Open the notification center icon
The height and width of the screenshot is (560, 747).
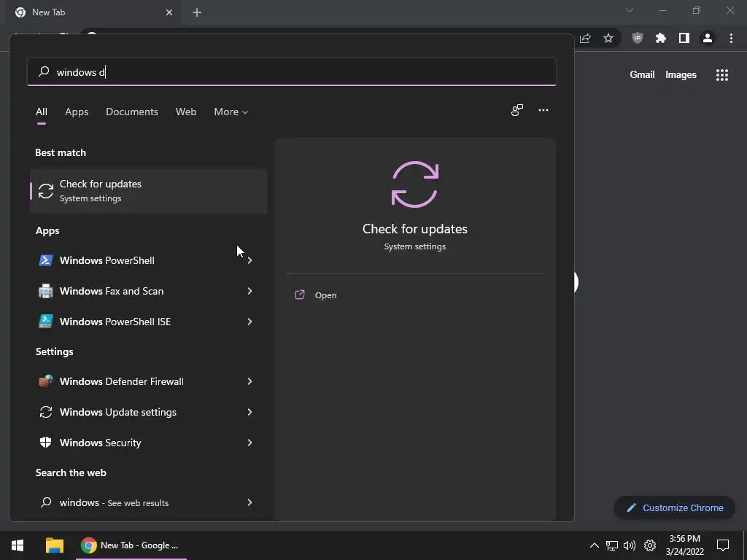723,545
